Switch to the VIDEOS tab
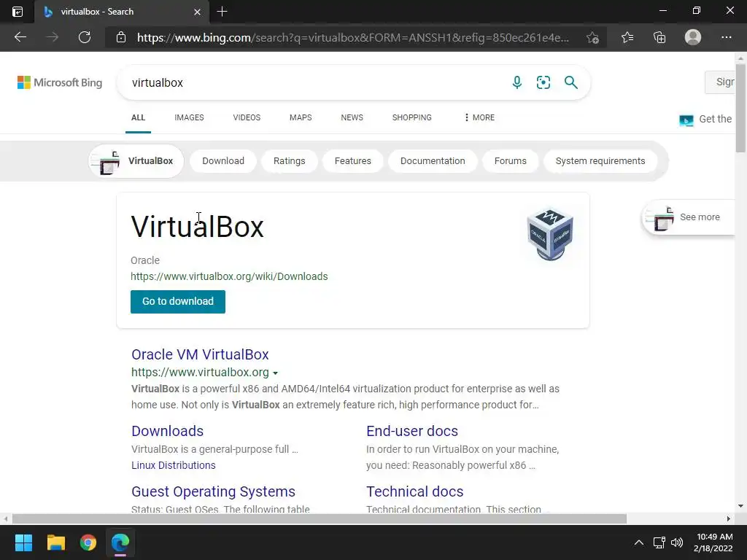747x560 pixels. [247, 117]
